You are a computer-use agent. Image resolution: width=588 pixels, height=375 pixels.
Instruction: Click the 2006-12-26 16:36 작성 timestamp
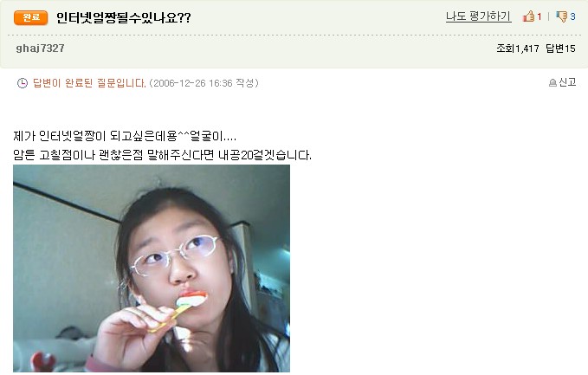[204, 83]
